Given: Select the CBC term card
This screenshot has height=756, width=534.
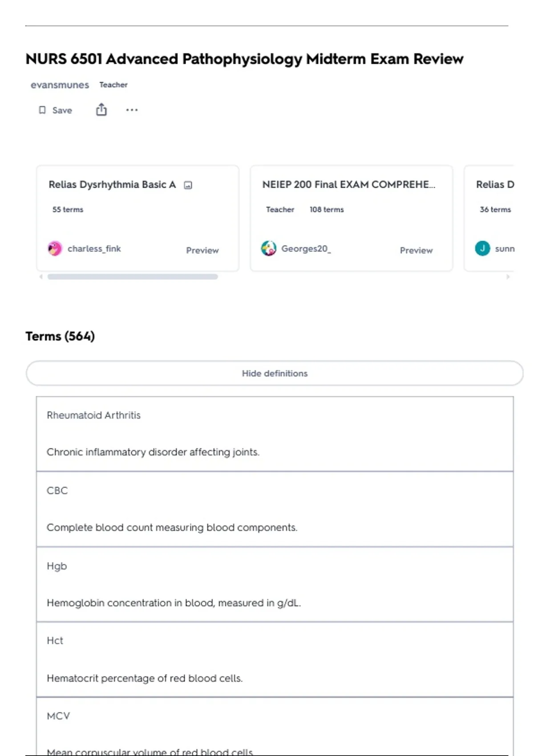Looking at the screenshot, I should 275,509.
